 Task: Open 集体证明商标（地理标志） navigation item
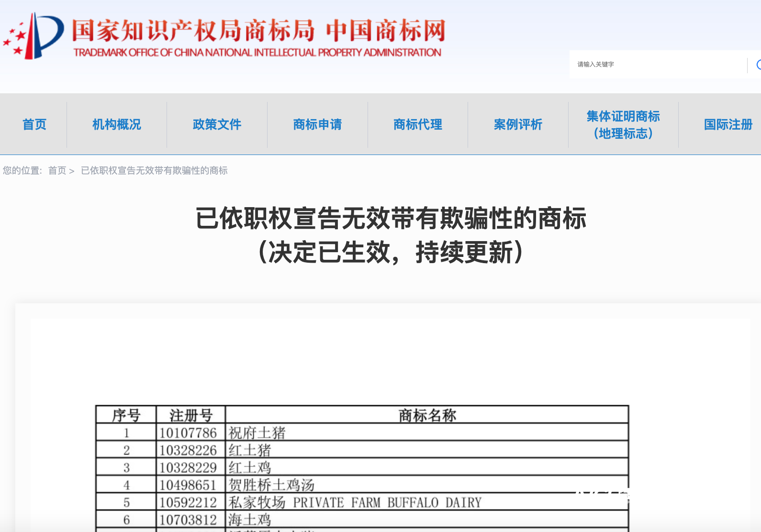click(623, 124)
